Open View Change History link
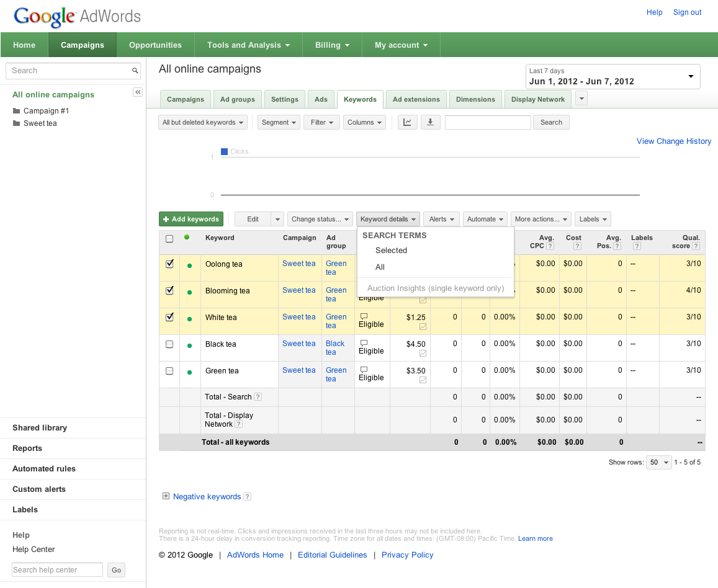 (674, 141)
